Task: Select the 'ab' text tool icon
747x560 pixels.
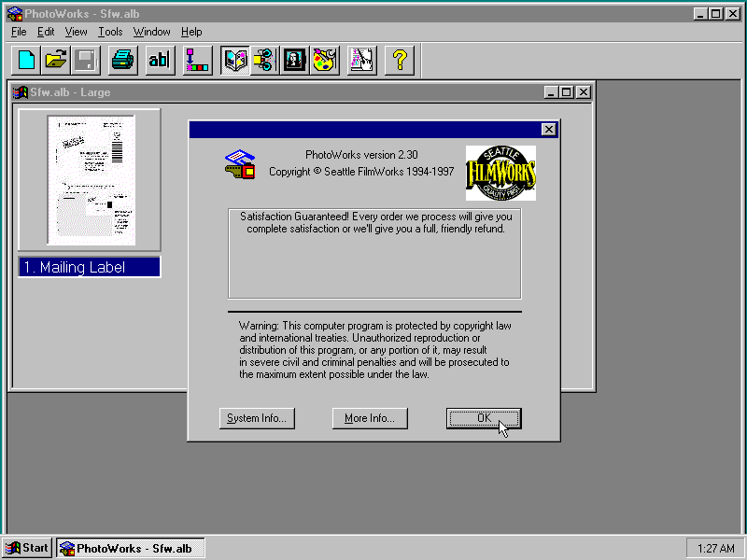Action: coord(159,60)
